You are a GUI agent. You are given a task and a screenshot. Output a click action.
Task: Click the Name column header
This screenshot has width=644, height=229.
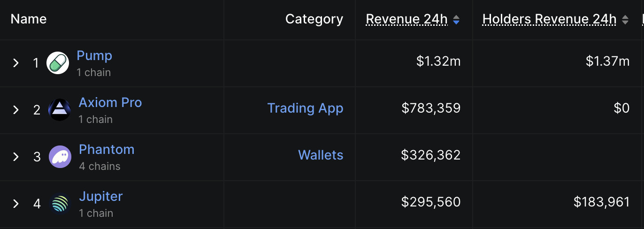(x=29, y=19)
